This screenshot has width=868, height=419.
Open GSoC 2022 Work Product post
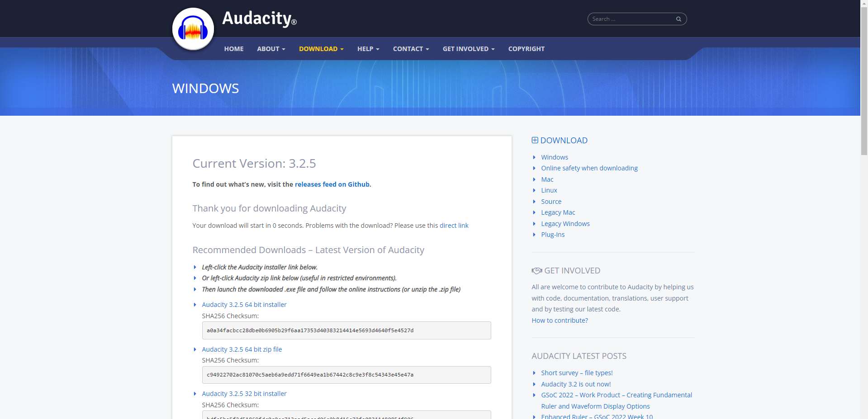coord(617,400)
